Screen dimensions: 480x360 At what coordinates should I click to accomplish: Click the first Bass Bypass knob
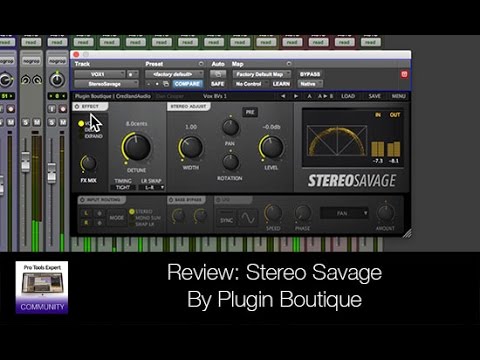(x=178, y=216)
